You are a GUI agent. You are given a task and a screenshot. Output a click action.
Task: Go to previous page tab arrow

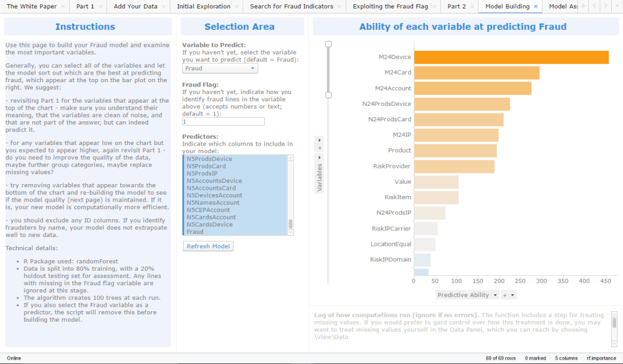tap(594, 6)
